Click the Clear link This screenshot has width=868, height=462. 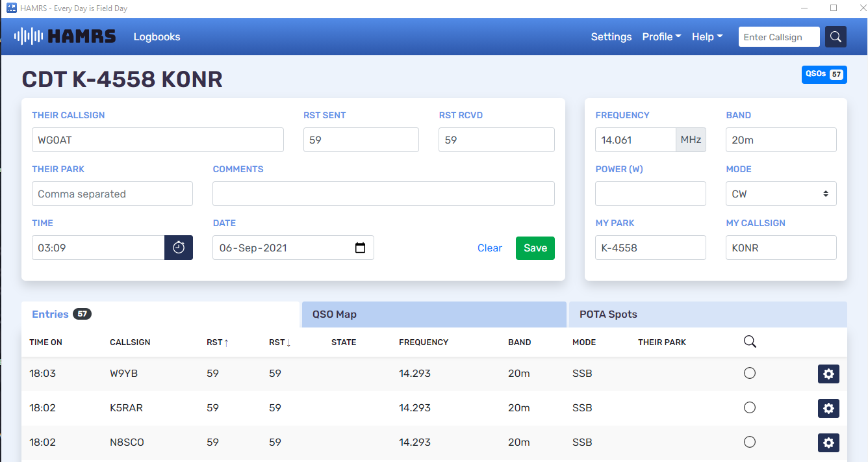coord(489,248)
